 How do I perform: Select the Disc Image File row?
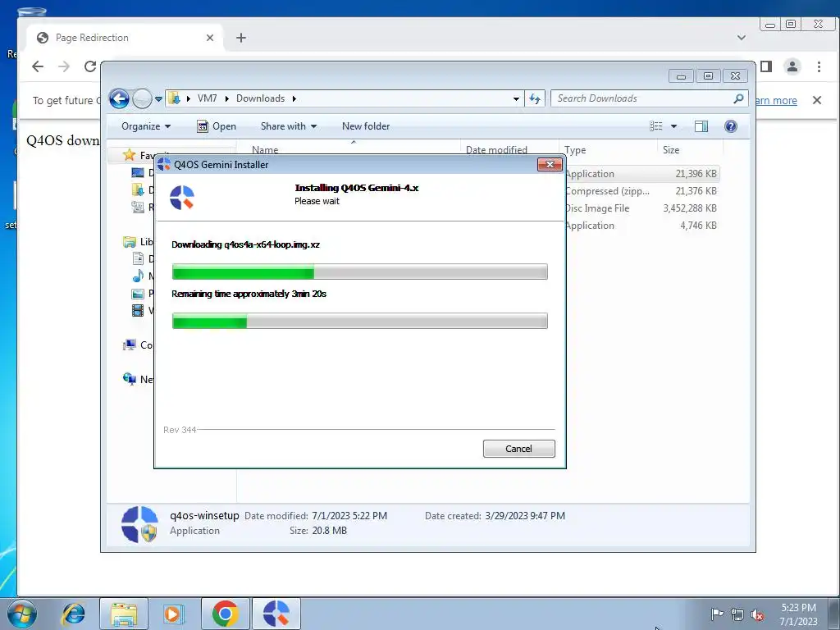tap(641, 208)
